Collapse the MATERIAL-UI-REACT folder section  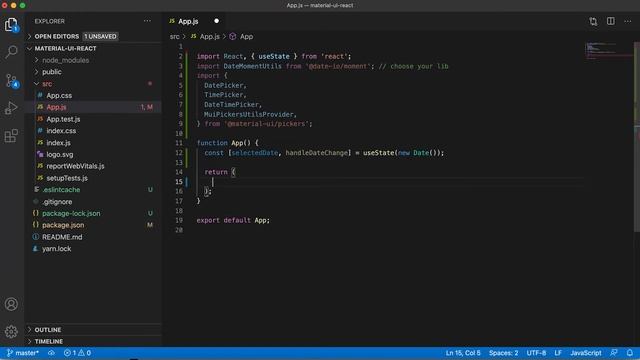coord(94,48)
